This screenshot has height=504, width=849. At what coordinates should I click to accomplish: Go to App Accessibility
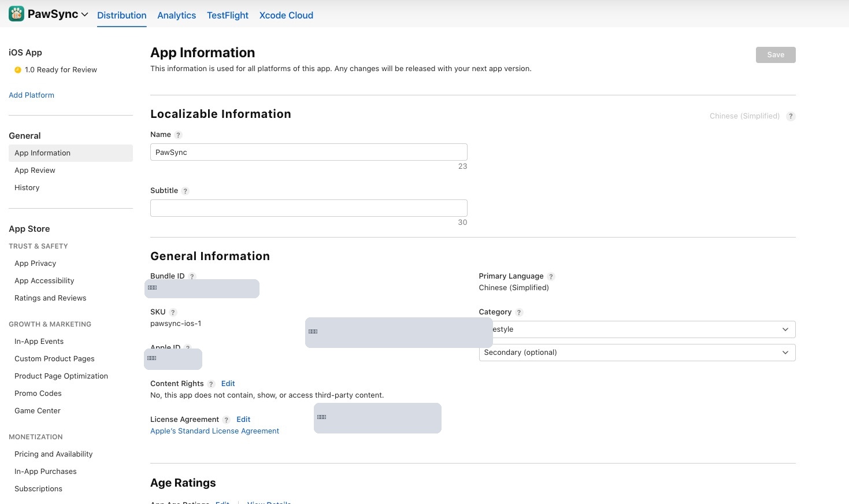coord(45,281)
